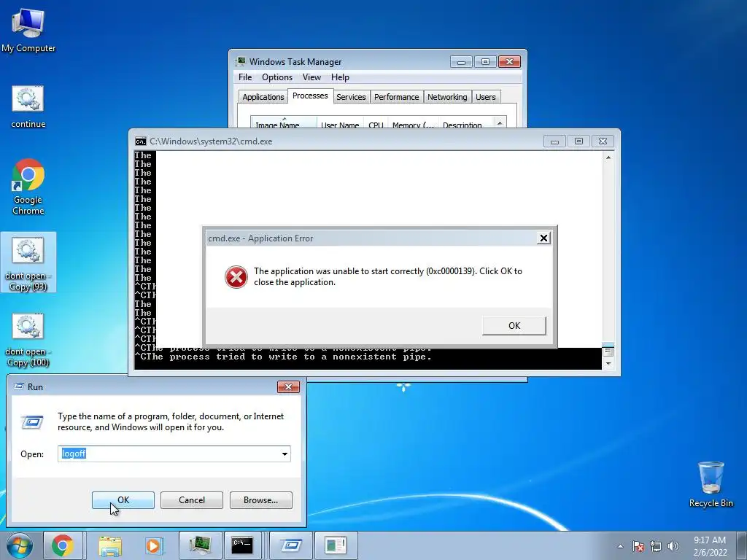747x560 pixels.
Task: Select the Google Chrome desktop shortcut
Action: point(28,187)
